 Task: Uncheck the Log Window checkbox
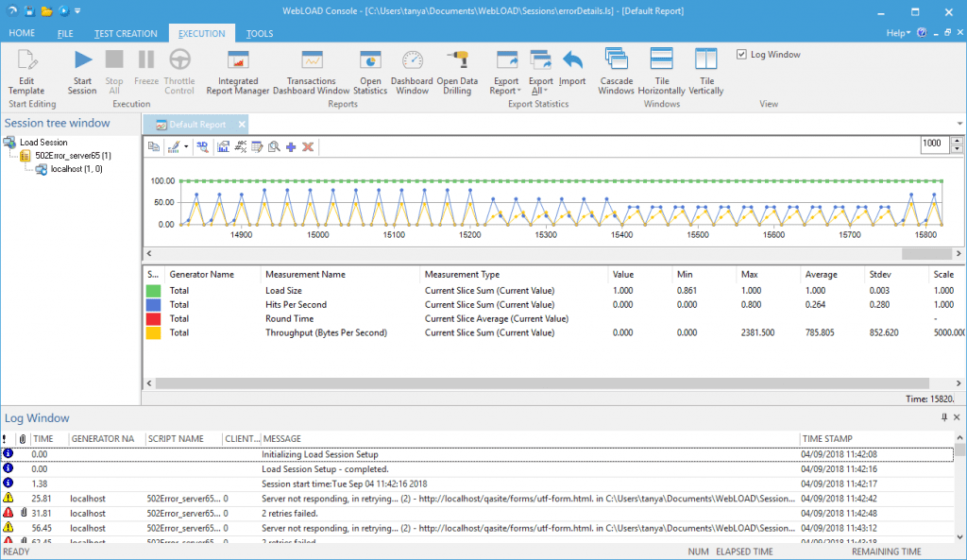[x=741, y=54]
